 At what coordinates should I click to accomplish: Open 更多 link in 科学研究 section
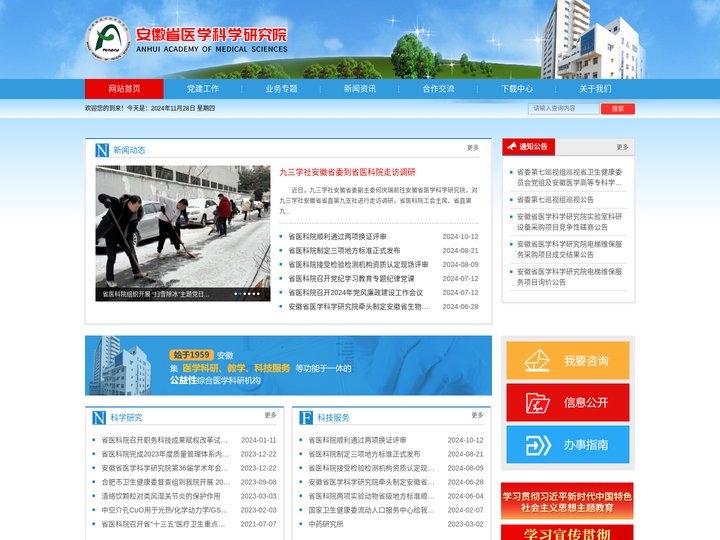(270, 415)
